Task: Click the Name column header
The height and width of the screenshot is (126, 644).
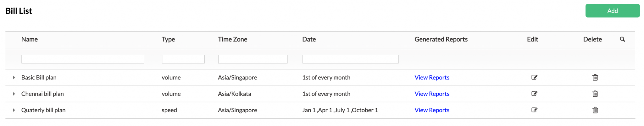Action: click(30, 39)
